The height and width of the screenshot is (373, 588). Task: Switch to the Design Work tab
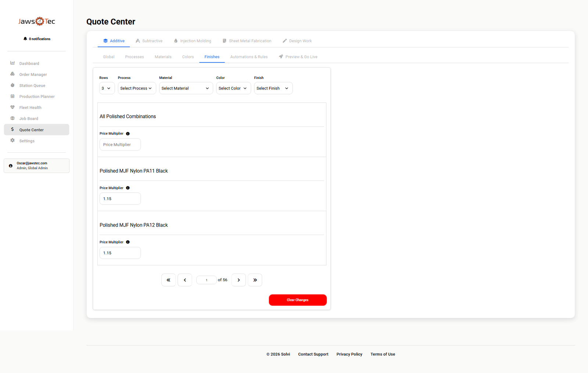click(297, 41)
